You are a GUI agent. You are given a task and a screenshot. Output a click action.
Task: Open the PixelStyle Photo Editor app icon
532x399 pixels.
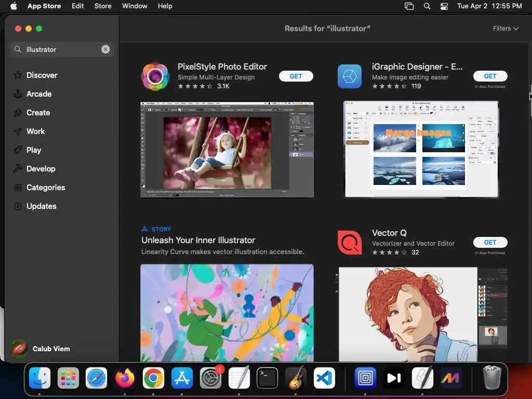point(155,76)
